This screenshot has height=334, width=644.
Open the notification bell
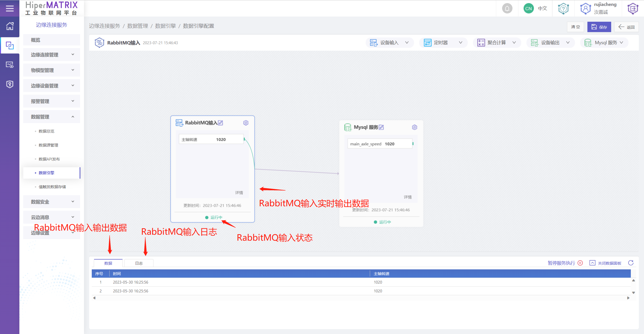coord(507,9)
